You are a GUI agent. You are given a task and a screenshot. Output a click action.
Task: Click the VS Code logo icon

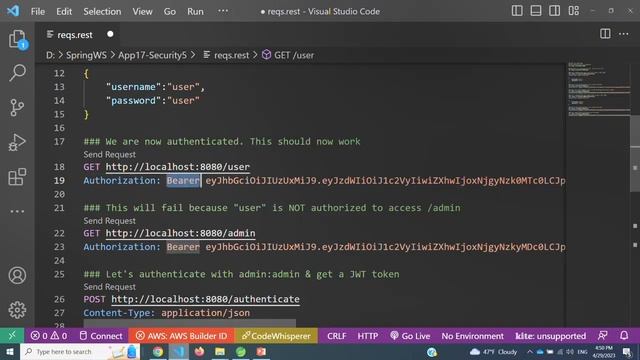13,11
